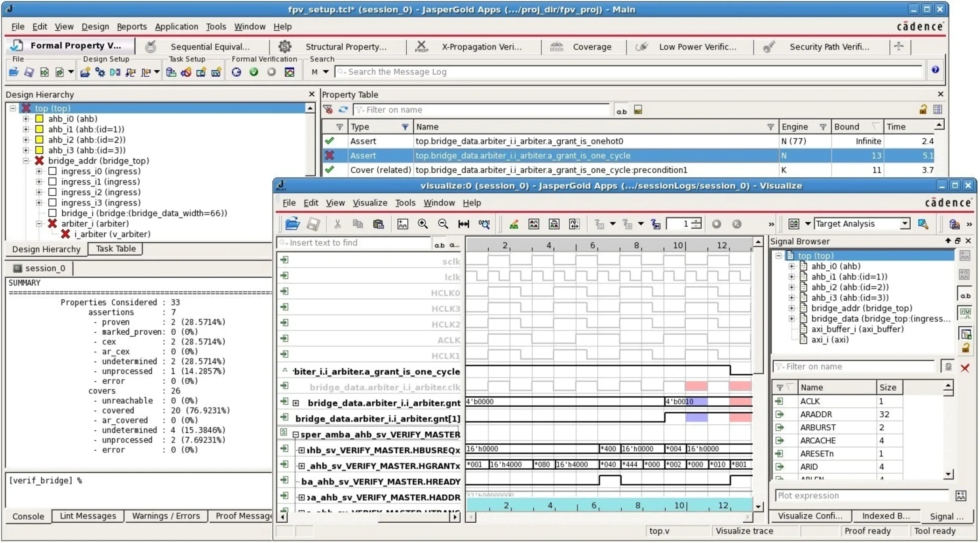Toggle the a.b option next to waveform find box
The height and width of the screenshot is (543, 980).
439,245
